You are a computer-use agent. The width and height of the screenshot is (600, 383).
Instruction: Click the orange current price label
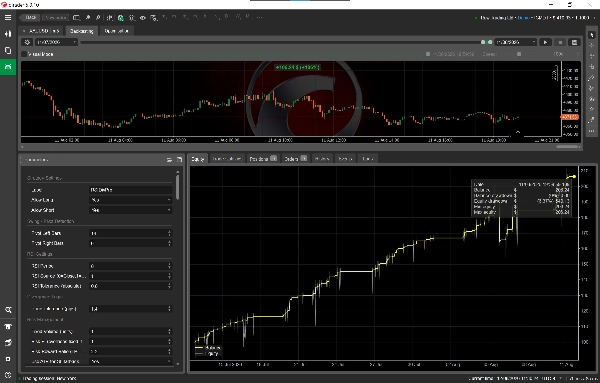click(569, 117)
